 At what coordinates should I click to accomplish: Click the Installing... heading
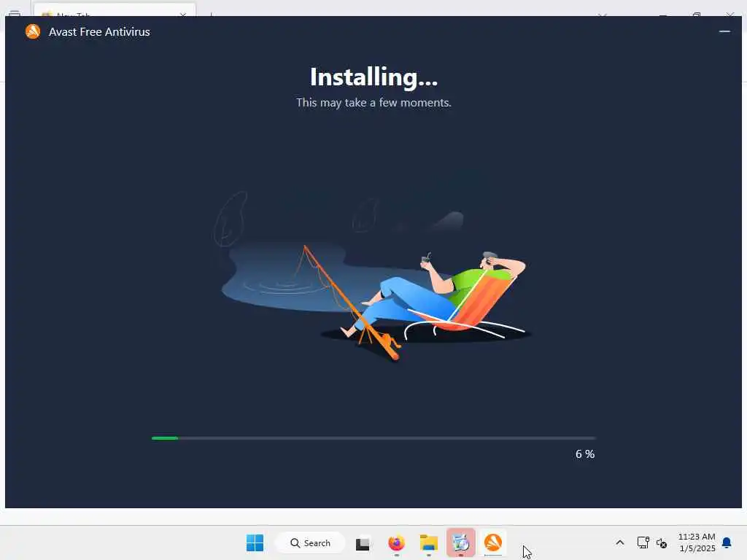(373, 77)
